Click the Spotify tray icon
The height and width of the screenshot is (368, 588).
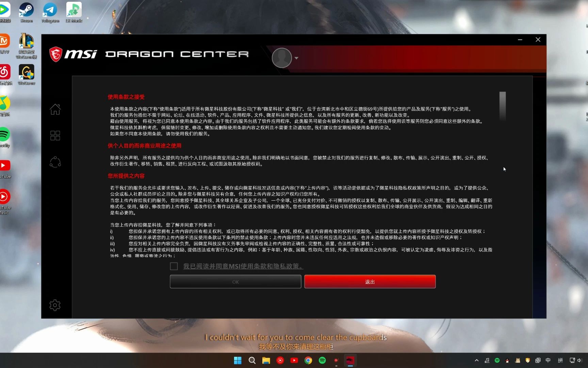tap(497, 361)
